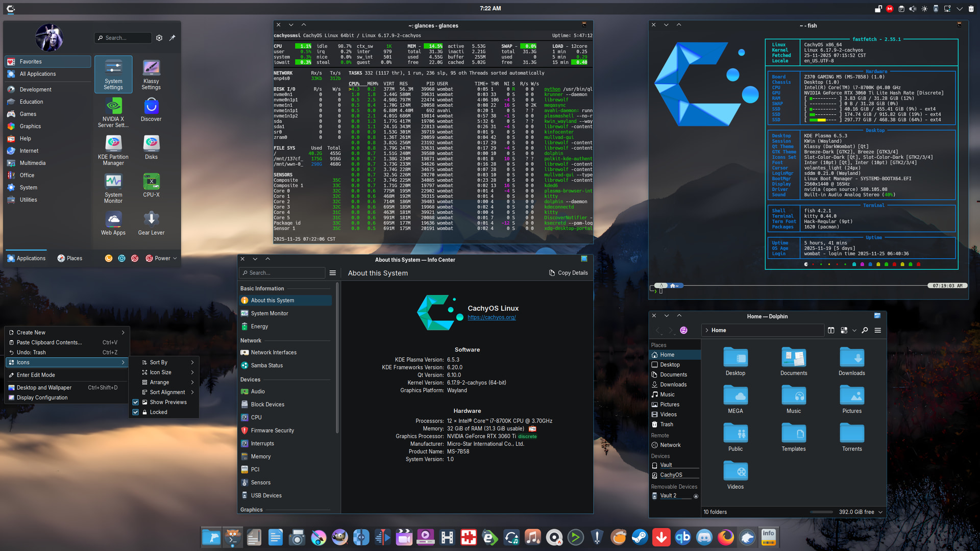Open the cachyos.org link
This screenshot has width=980, height=551.
click(492, 317)
